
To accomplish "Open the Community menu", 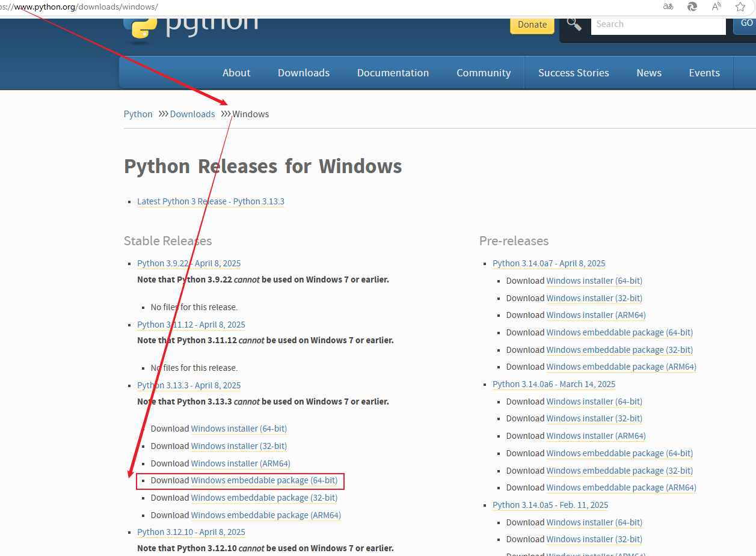I will coord(484,73).
